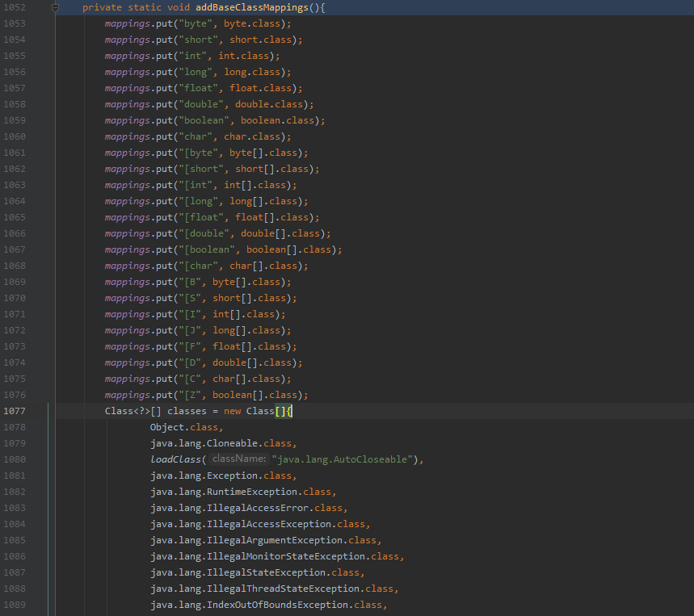Click the "[long" string key

[198, 201]
